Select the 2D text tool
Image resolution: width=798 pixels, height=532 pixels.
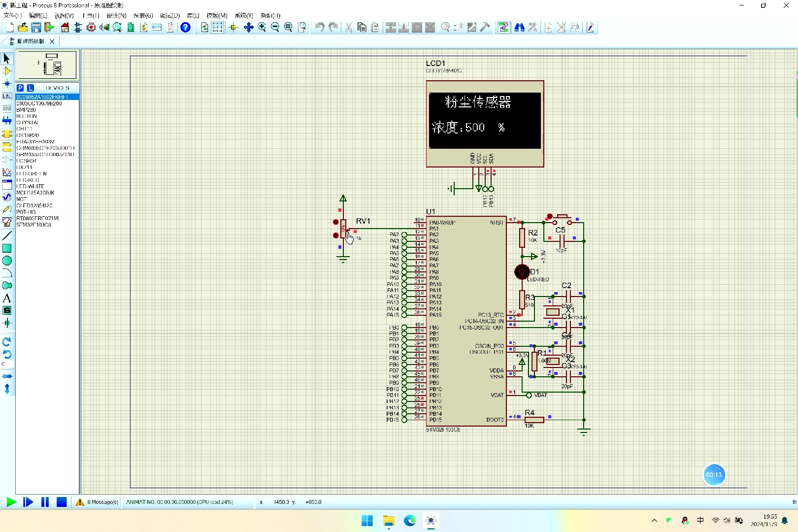[x=7, y=298]
